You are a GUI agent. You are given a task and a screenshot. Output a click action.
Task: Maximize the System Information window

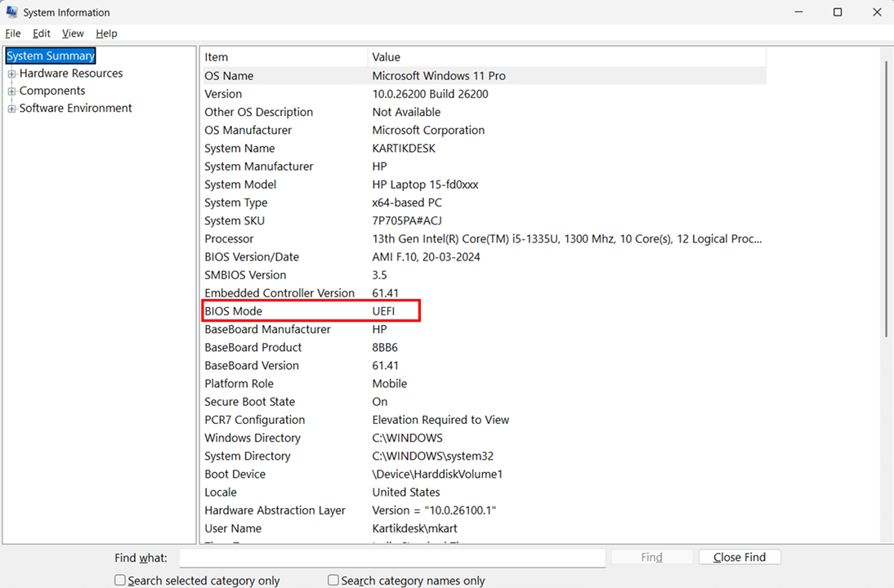click(x=838, y=12)
